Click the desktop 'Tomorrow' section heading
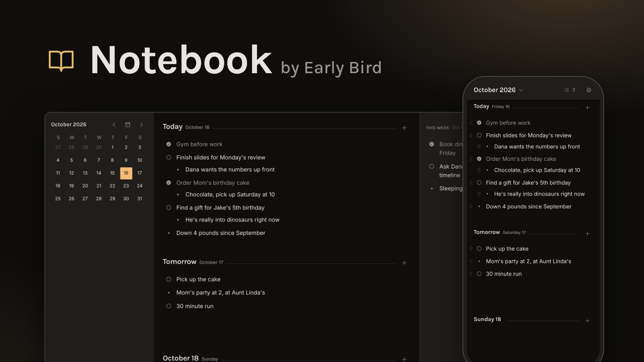 click(180, 262)
